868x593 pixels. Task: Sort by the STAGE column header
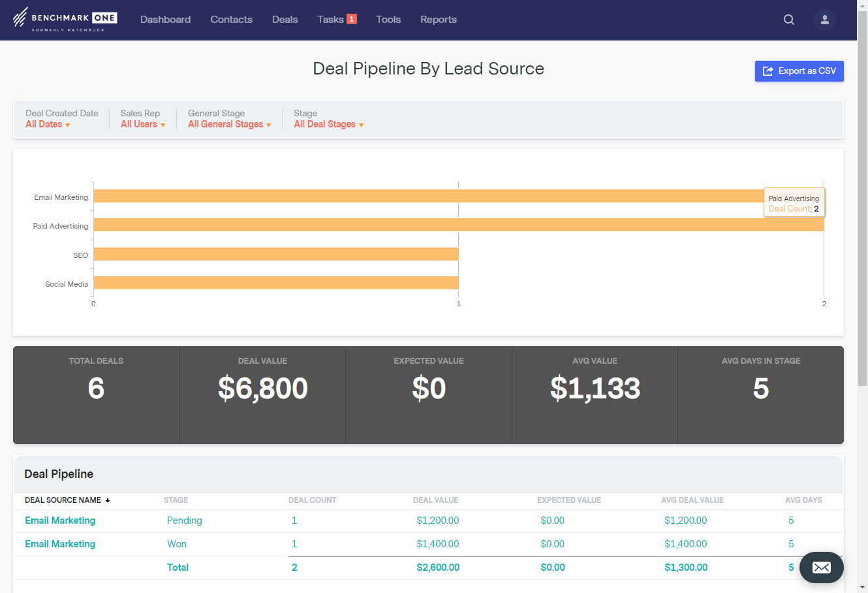tap(176, 500)
